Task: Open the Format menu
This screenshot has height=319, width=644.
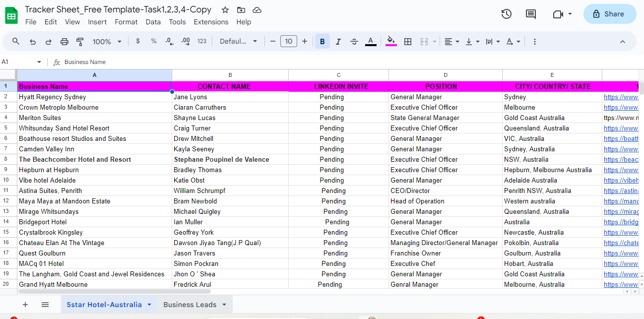Action: point(126,22)
